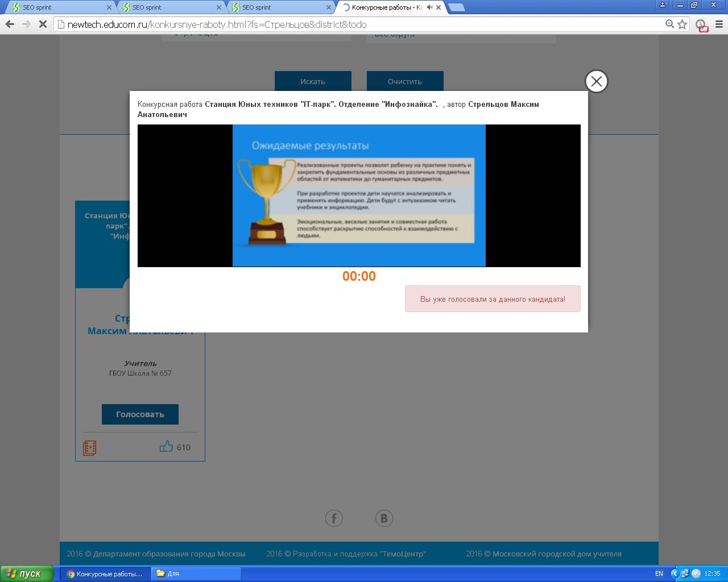Open a new browser tab
Image resolution: width=728 pixels, height=582 pixels.
pyautogui.click(x=456, y=7)
